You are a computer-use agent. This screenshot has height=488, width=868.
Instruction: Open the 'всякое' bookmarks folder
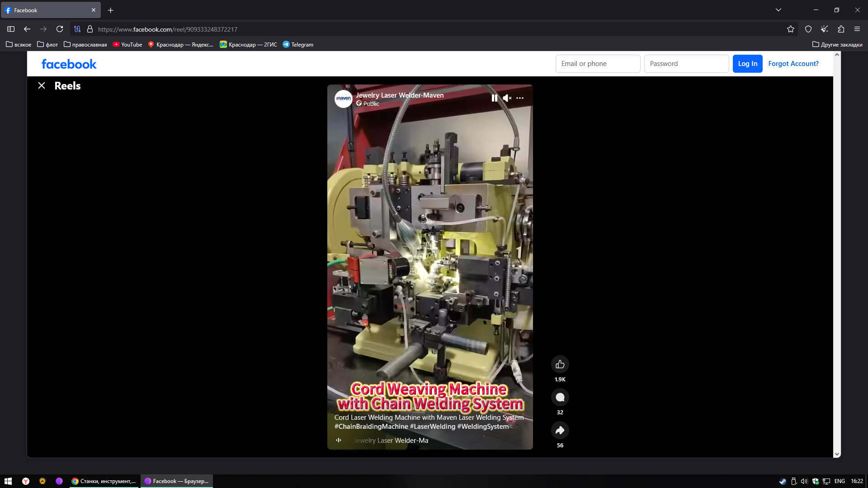pos(19,44)
